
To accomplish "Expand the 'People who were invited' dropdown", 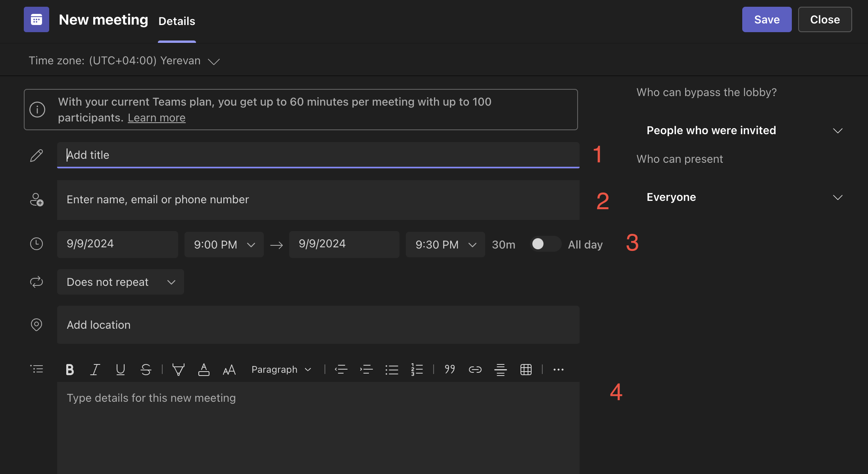I will point(838,130).
